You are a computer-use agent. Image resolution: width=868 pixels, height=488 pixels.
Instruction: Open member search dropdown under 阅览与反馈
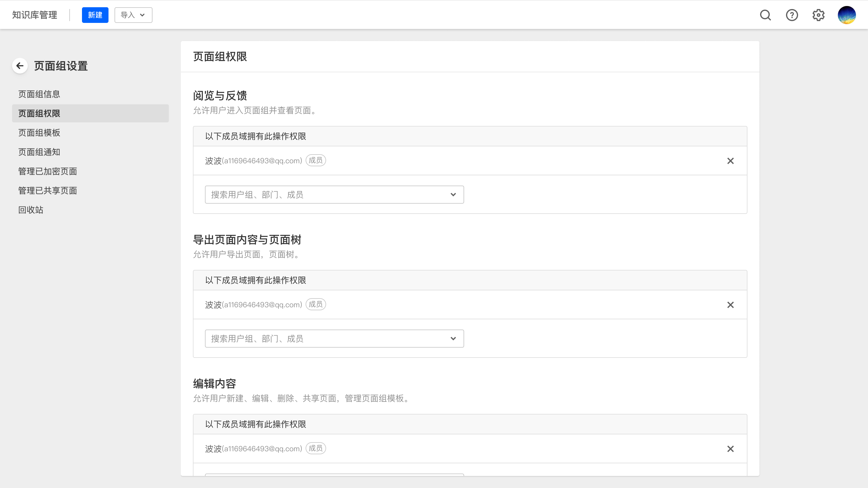[334, 195]
